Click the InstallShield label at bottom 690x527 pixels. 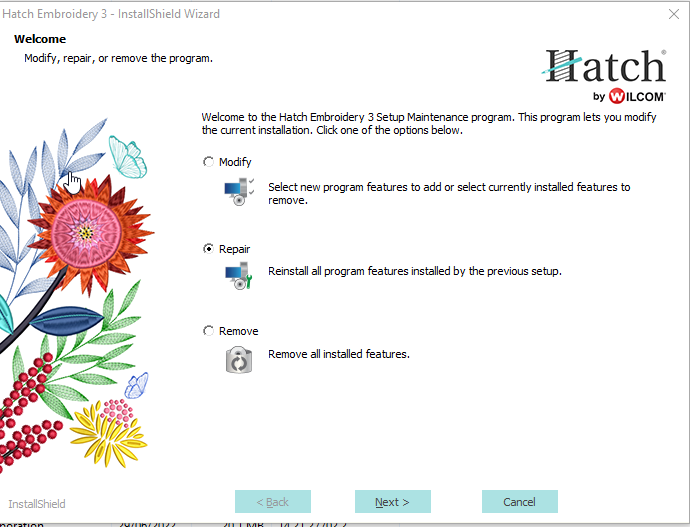[37, 504]
